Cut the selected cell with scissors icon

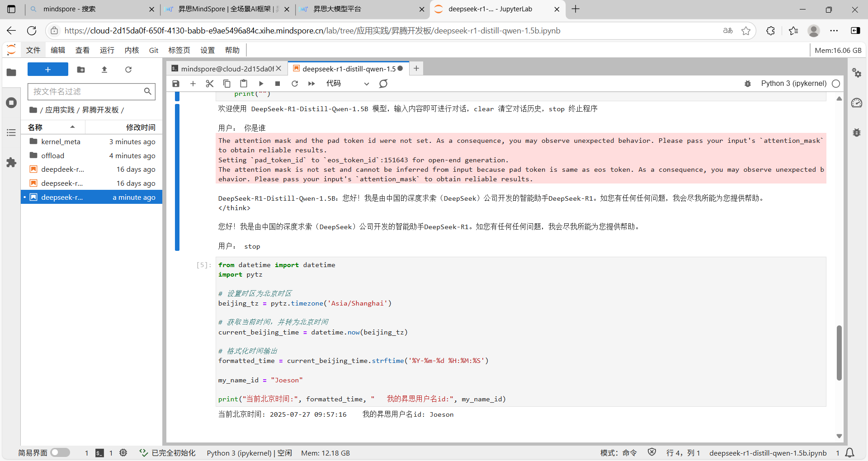[x=209, y=84]
